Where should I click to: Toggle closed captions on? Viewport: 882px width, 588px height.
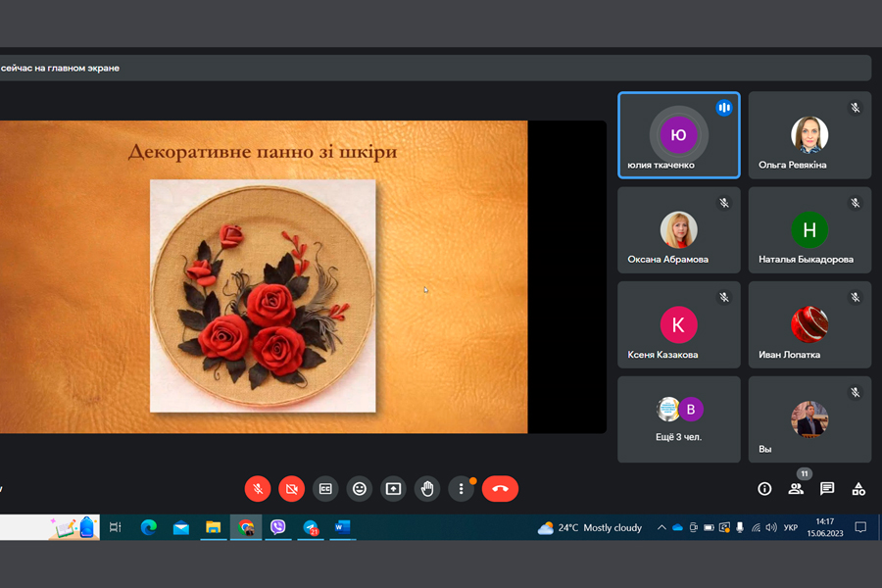pos(325,488)
